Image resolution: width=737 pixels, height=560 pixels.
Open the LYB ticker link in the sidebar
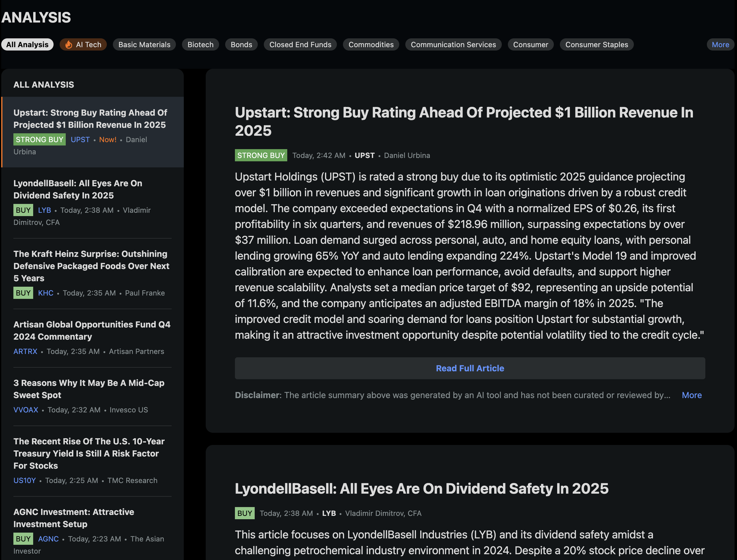click(x=45, y=210)
